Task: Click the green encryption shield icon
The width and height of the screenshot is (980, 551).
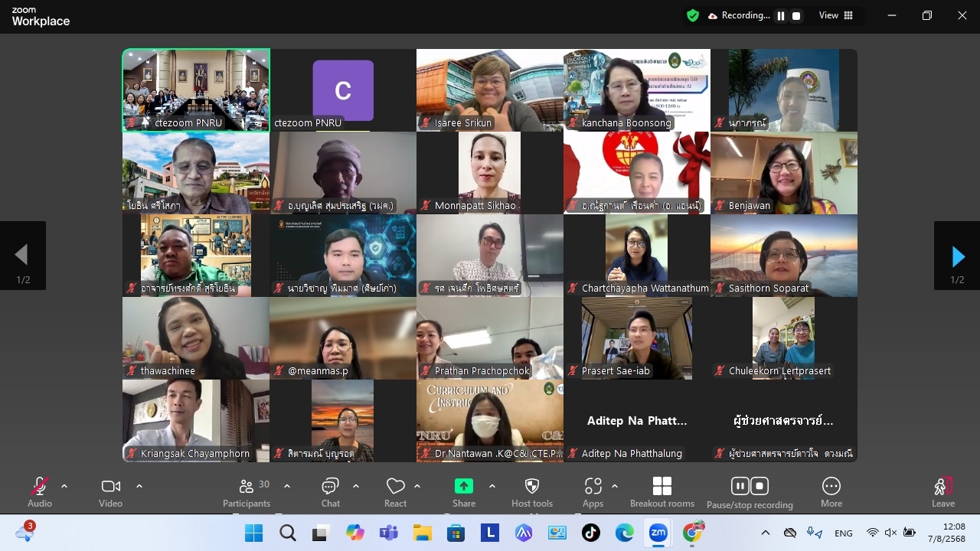Action: pyautogui.click(x=693, y=15)
